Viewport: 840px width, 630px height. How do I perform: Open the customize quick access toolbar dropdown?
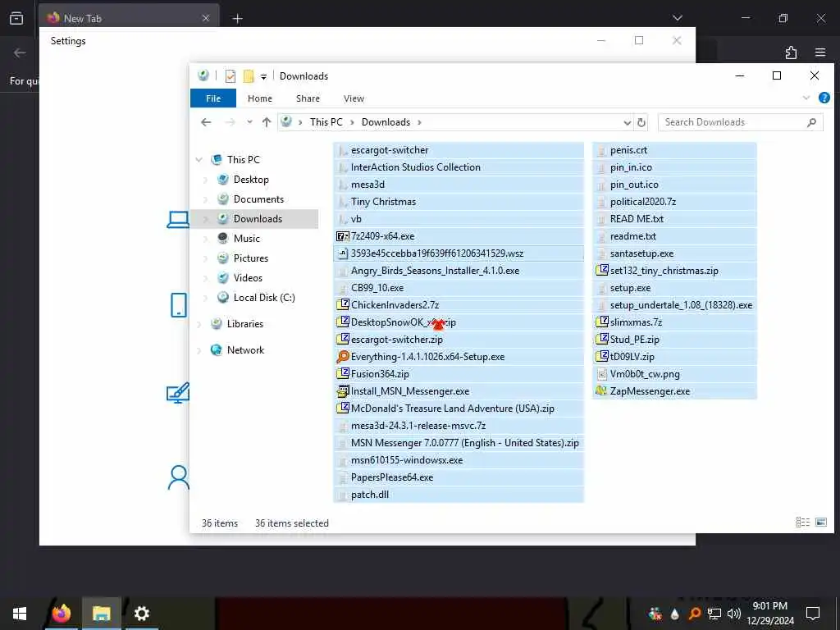tap(263, 76)
